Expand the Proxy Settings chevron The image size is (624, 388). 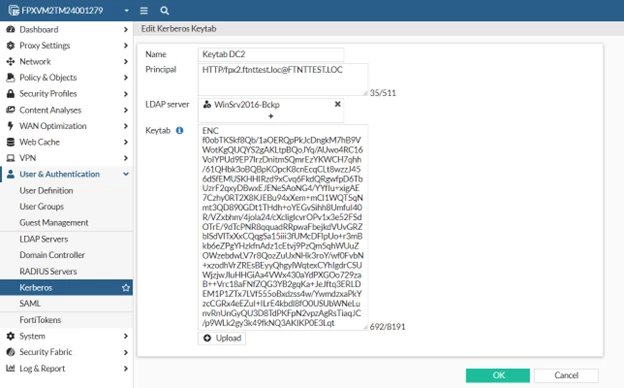126,45
